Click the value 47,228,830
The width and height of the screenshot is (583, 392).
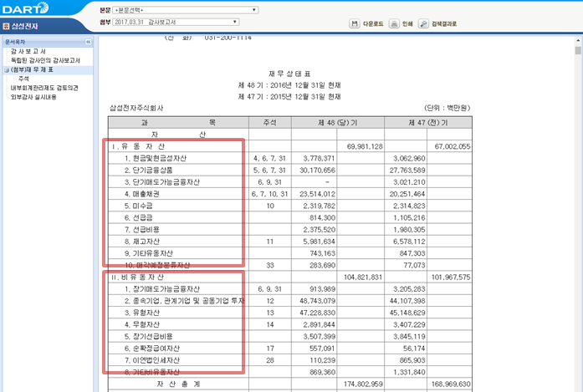click(318, 313)
